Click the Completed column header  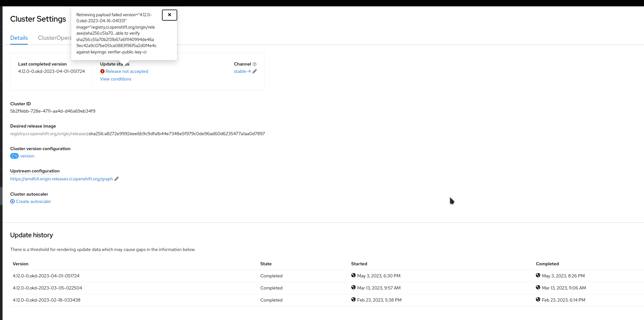547,264
